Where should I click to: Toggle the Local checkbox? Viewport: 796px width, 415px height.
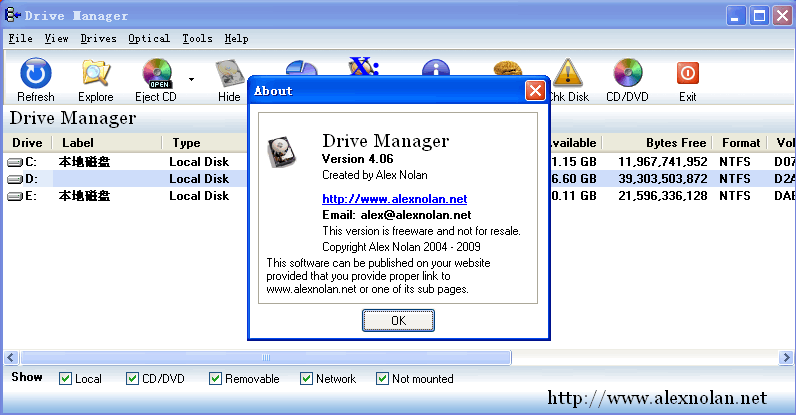coord(65,378)
